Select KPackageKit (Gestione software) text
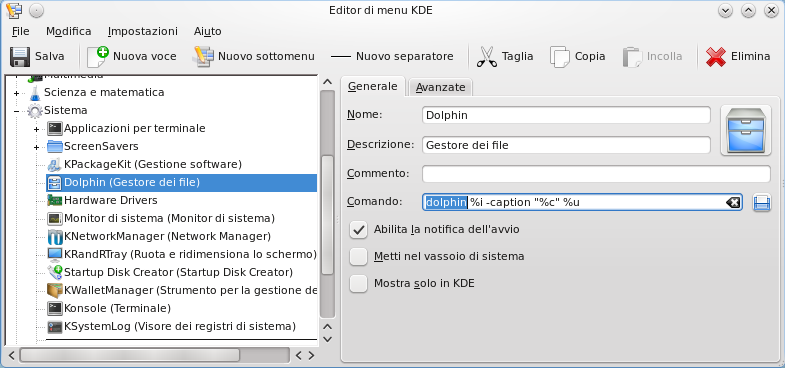Image resolution: width=785 pixels, height=368 pixels. click(153, 164)
